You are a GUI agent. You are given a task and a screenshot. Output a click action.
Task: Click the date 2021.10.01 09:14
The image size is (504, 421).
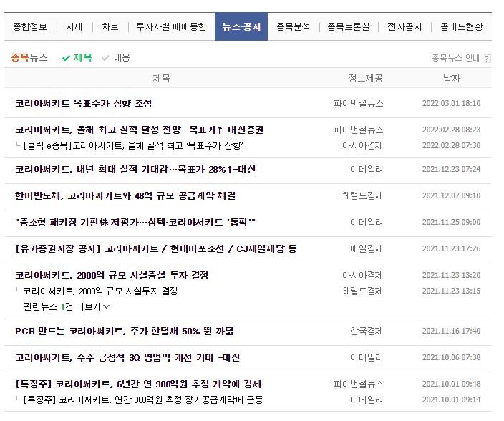pos(451,400)
